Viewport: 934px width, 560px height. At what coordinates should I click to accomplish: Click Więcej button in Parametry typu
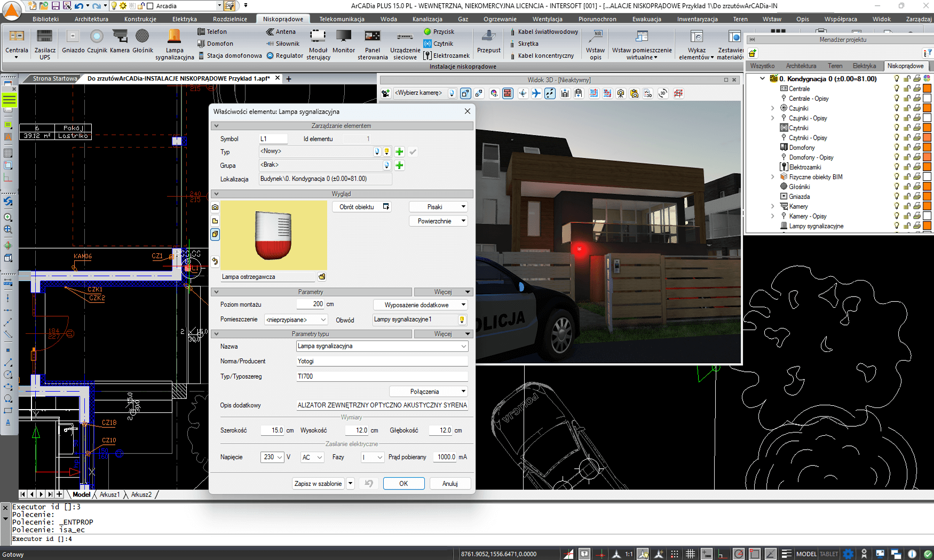[x=443, y=334]
